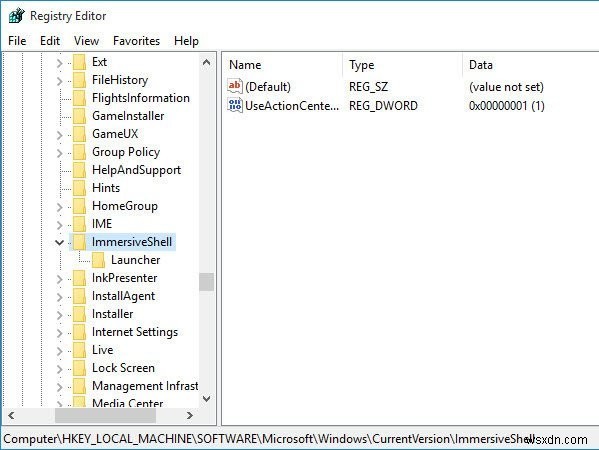Select the HelpAndSupport key label

(136, 170)
